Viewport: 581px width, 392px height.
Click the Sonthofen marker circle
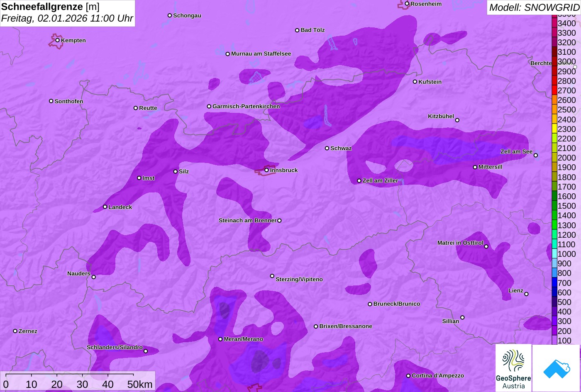point(51,101)
